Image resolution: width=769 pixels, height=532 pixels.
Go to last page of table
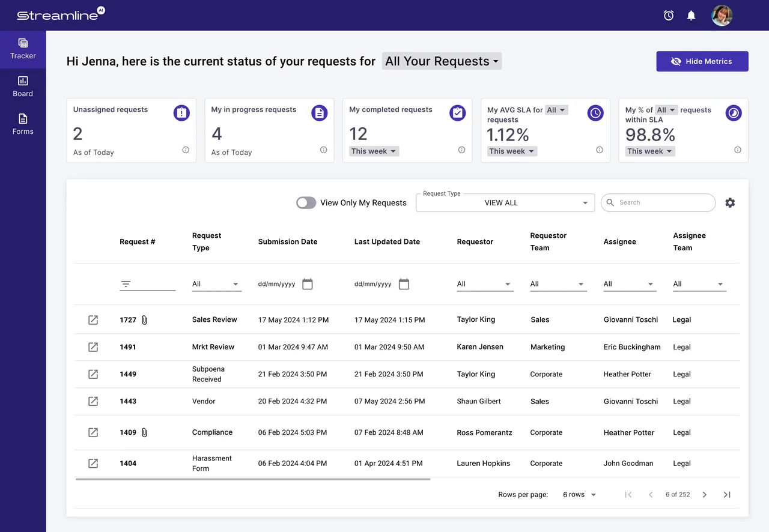727,495
